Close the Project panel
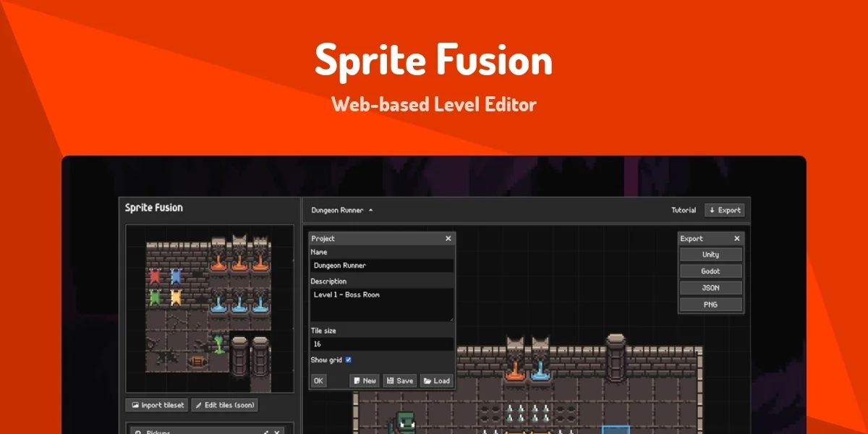 448,239
